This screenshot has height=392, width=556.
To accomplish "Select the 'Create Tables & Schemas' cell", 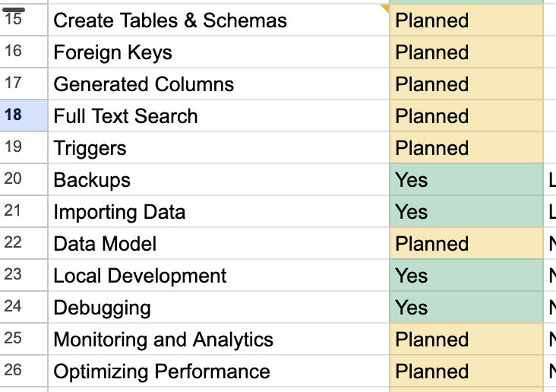I will [219, 21].
